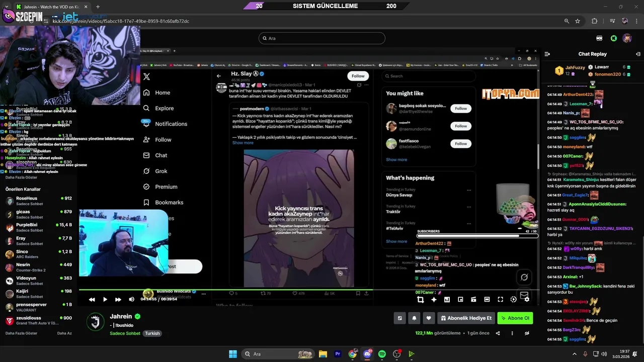Open zeusidiouss Grand Theft Auto channel

pos(39,320)
